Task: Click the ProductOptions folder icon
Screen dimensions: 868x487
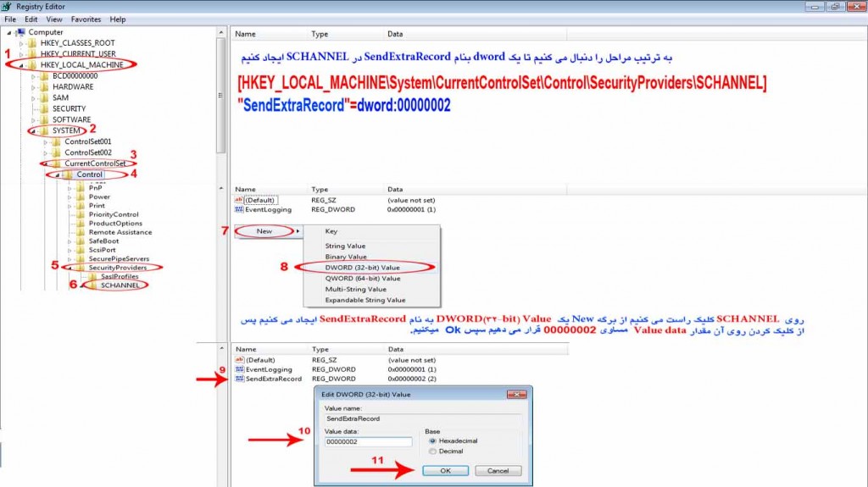Action: [81, 223]
